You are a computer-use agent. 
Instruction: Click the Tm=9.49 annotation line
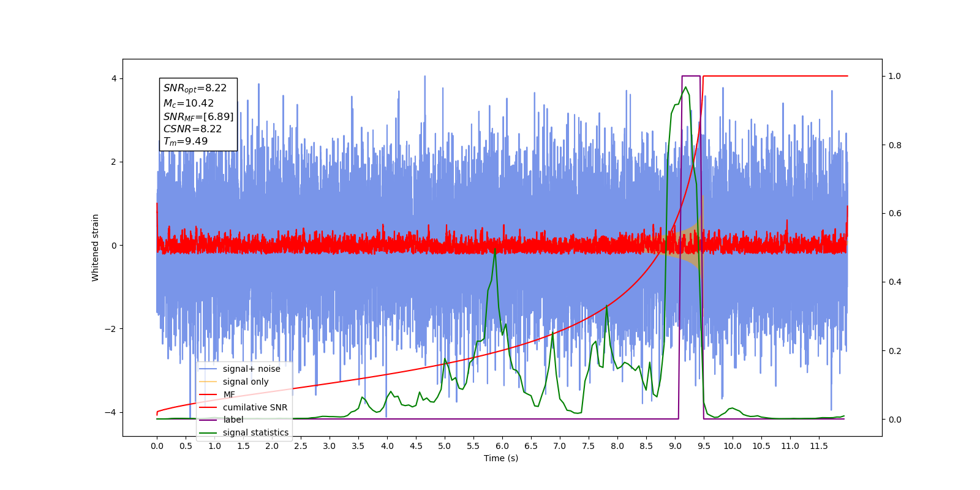[x=185, y=141]
